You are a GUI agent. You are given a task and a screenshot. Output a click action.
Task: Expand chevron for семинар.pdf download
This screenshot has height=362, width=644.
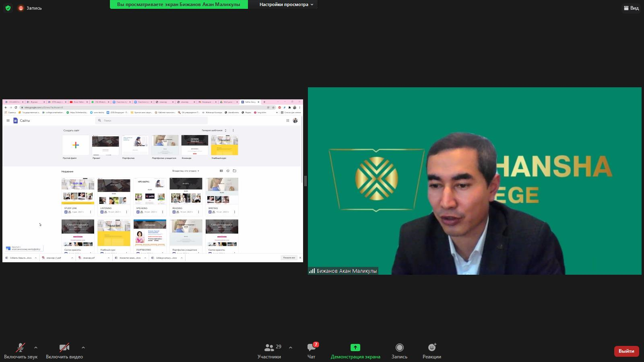point(109,258)
